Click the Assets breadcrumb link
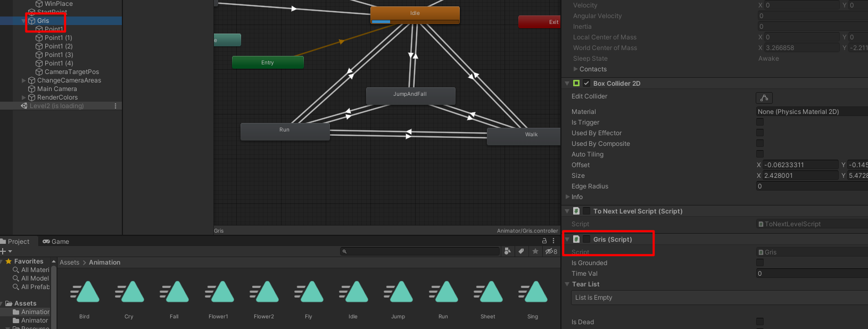The height and width of the screenshot is (329, 868). point(69,262)
